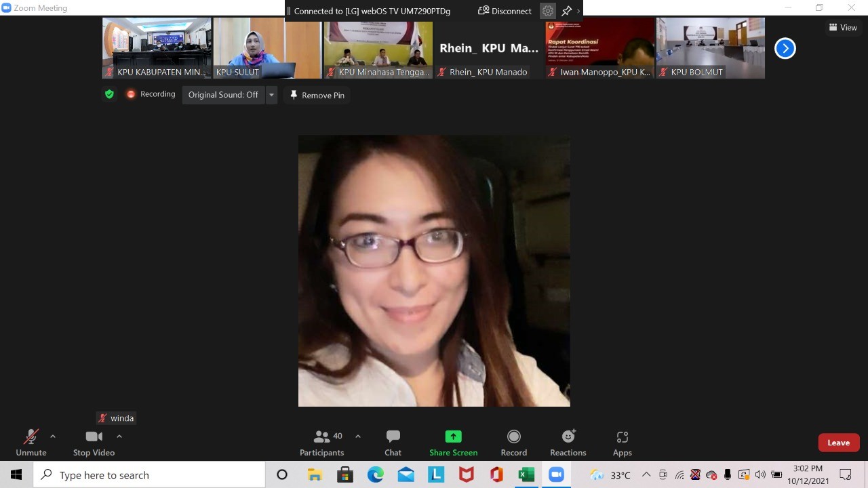Expand the Participants options arrow
This screenshot has height=488, width=868.
coord(358,436)
